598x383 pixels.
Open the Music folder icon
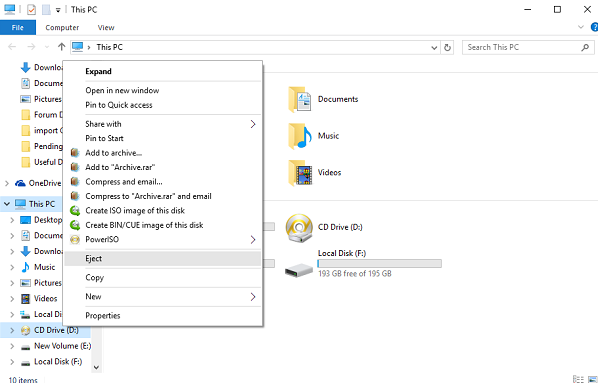click(x=300, y=136)
